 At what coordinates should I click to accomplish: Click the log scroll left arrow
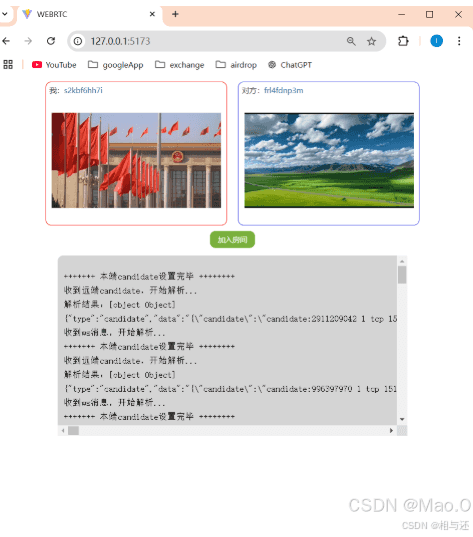(63, 430)
